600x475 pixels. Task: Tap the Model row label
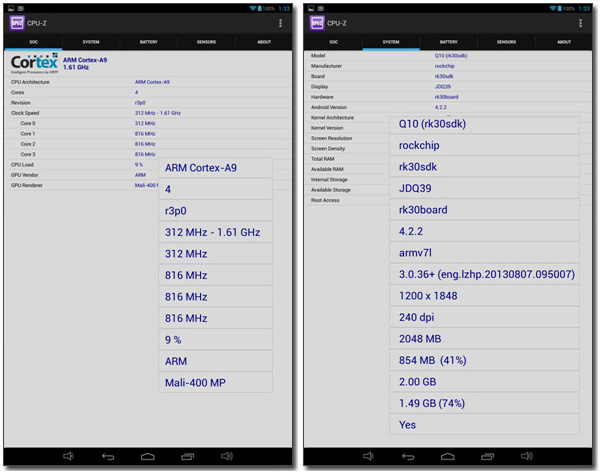(318, 56)
